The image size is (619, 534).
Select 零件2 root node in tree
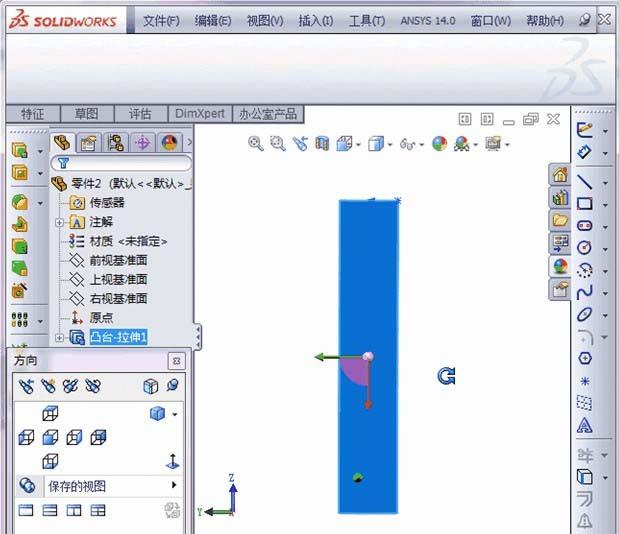[x=121, y=184]
